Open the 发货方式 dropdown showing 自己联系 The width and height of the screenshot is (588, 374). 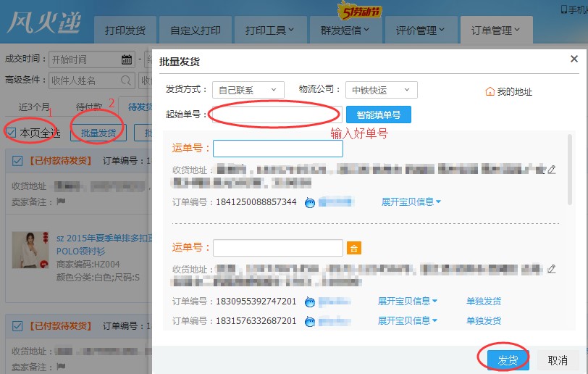click(x=248, y=90)
